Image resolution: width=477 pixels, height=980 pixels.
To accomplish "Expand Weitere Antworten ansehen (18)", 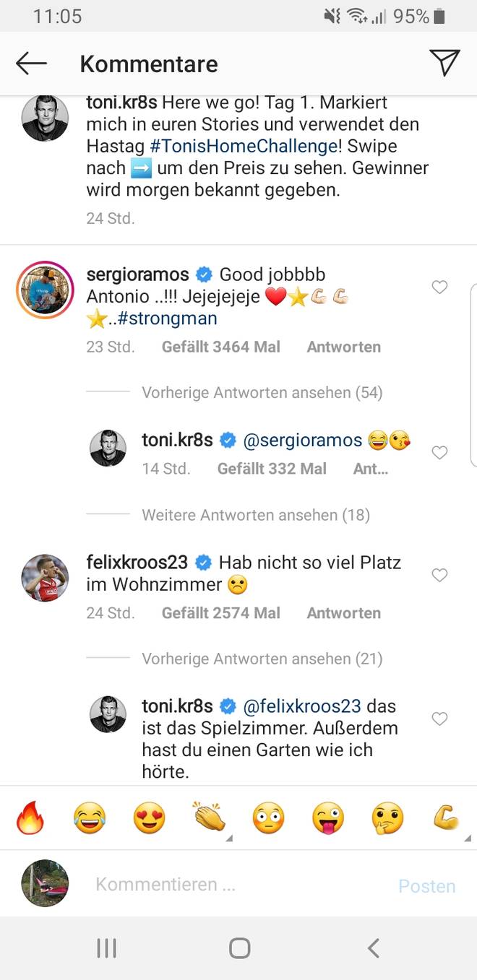I will pyautogui.click(x=255, y=515).
